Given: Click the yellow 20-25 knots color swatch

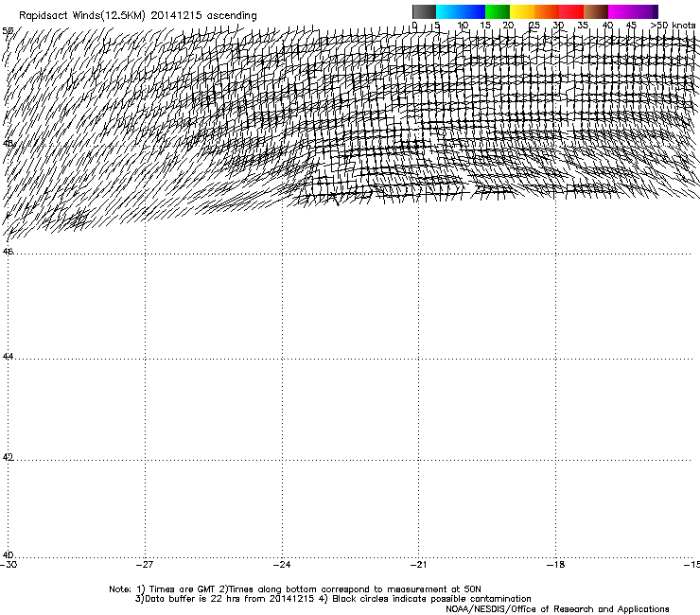Looking at the screenshot, I should [x=522, y=11].
